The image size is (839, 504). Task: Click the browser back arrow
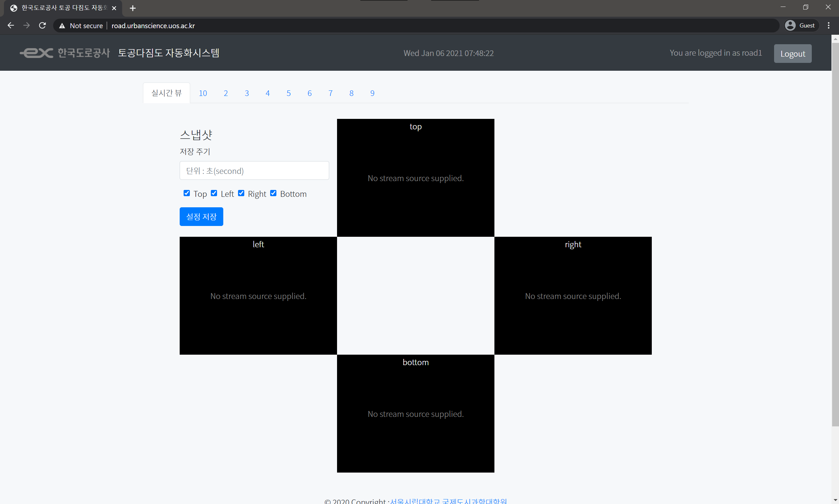coord(10,26)
